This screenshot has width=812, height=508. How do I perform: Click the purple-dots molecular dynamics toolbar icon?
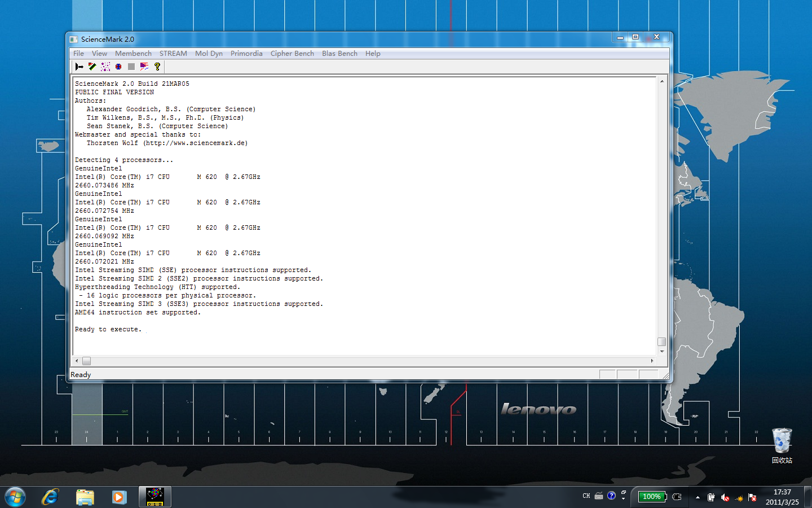tap(105, 67)
